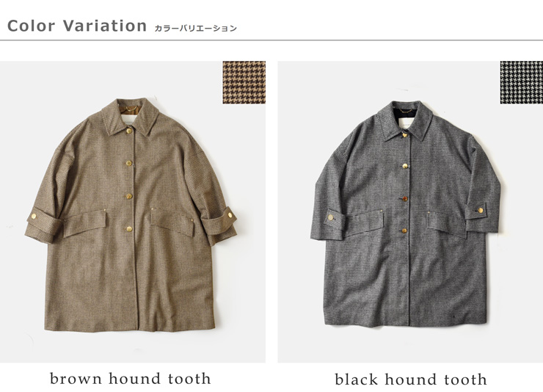Click the bottom gold button on black coat

click(x=404, y=231)
